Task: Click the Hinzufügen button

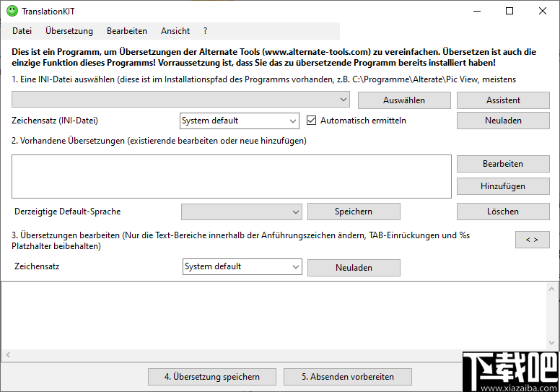Action: [x=503, y=186]
